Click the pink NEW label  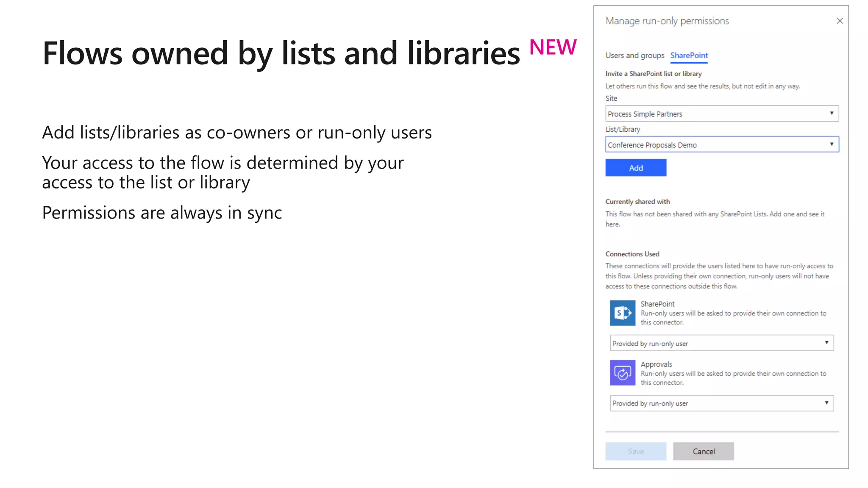click(x=553, y=47)
